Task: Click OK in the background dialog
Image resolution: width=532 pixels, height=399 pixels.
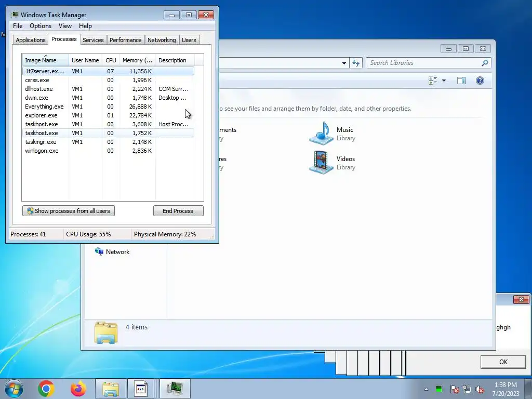Action: point(503,362)
